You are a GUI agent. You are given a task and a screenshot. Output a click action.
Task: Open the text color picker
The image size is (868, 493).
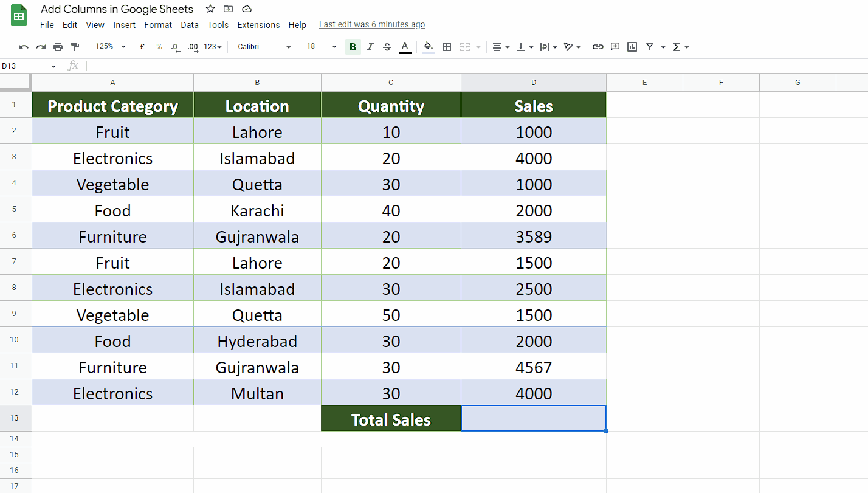coord(405,46)
